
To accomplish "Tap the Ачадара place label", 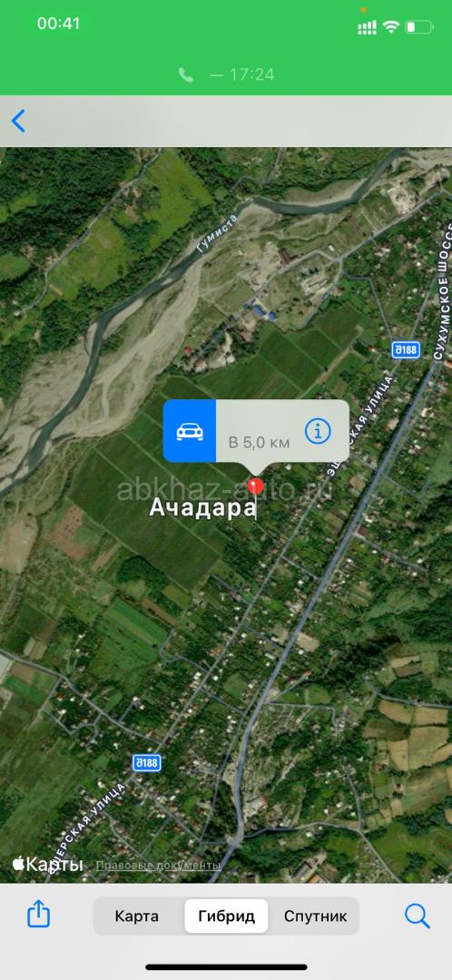I will (x=202, y=508).
